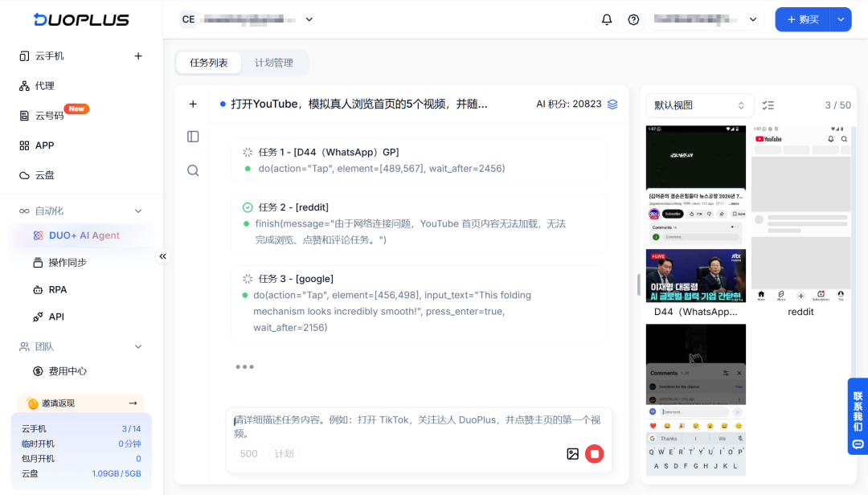Click the DuoPlus logo
The height and width of the screenshot is (495, 868).
(81, 20)
